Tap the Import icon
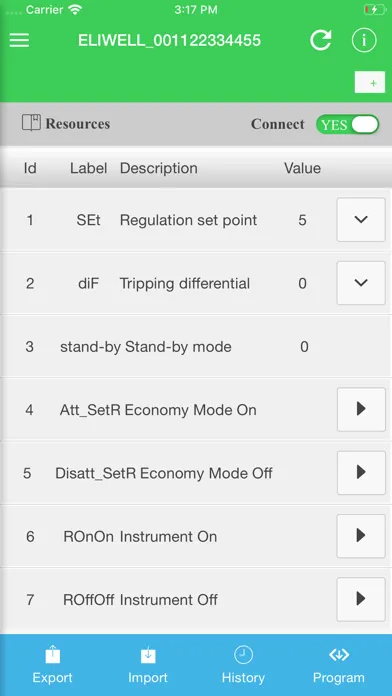 click(x=148, y=655)
